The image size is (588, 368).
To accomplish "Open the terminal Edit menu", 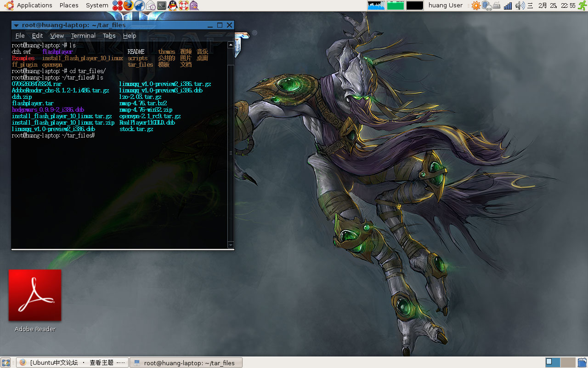I will pyautogui.click(x=37, y=35).
